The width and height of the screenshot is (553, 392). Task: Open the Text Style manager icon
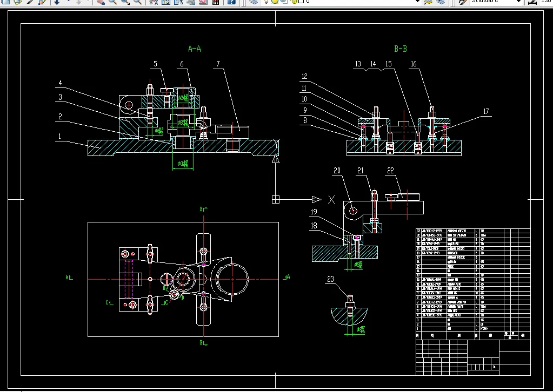coord(462,2)
